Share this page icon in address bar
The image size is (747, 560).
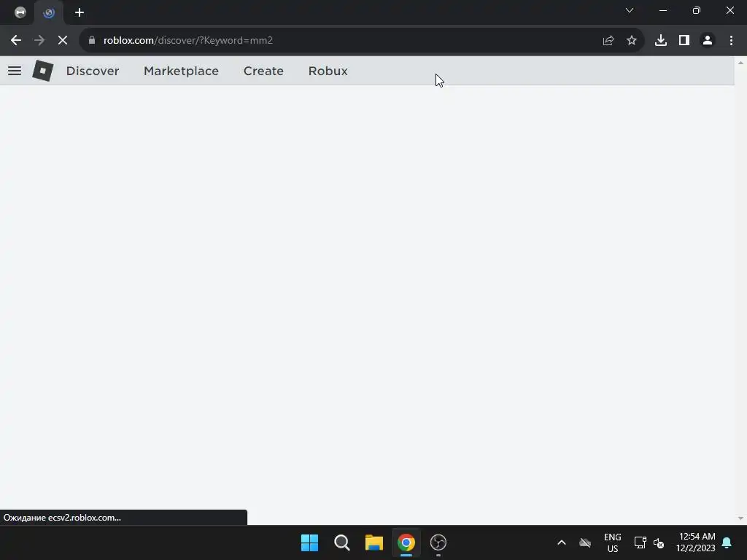(x=608, y=41)
